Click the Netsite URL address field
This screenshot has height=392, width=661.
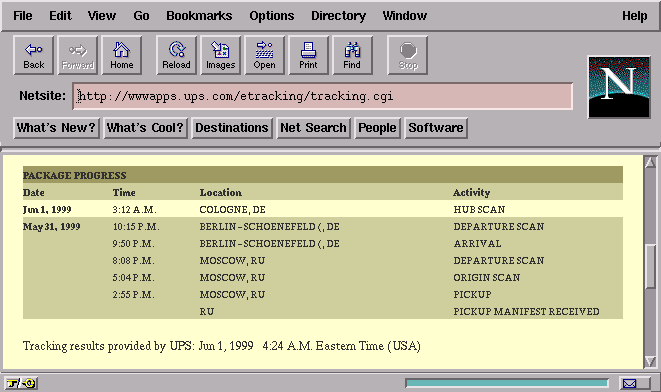coord(322,97)
